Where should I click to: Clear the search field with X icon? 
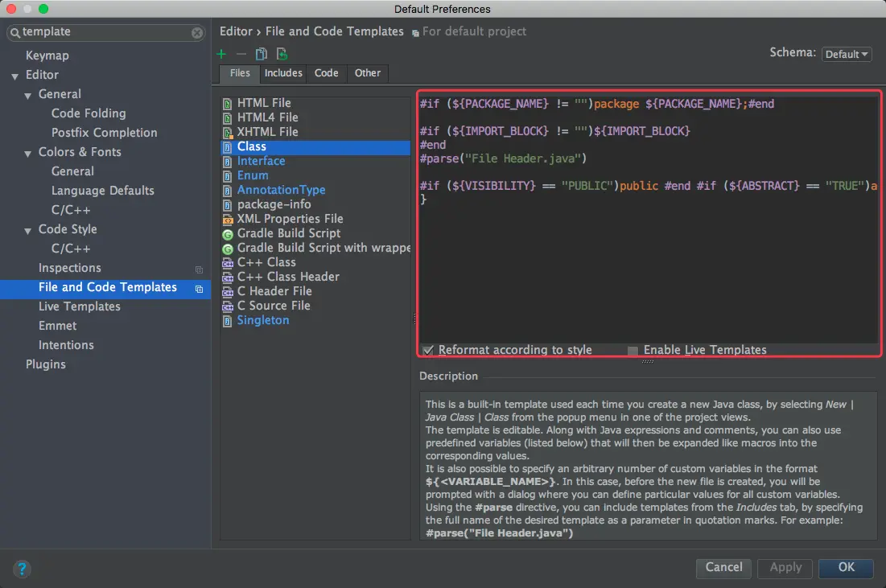pyautogui.click(x=196, y=33)
